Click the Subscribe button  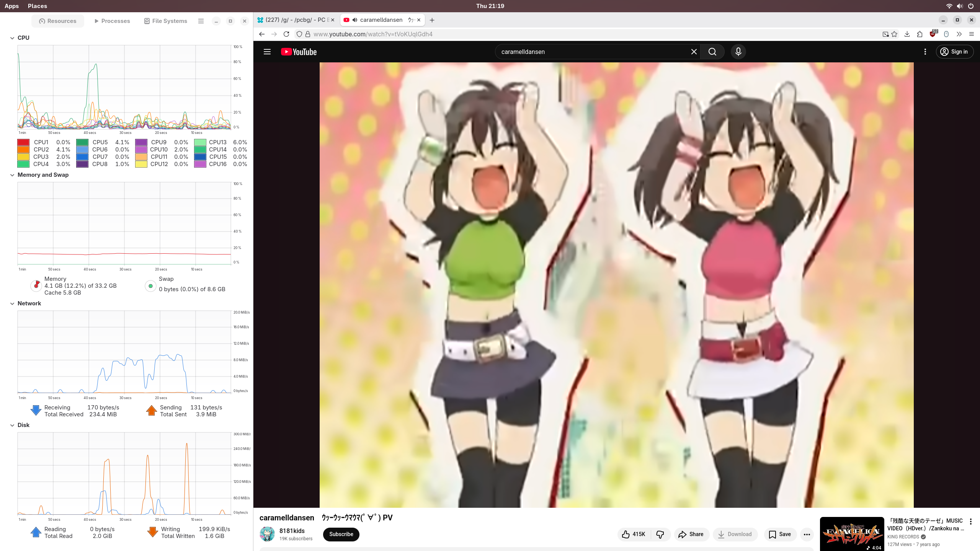pos(341,534)
